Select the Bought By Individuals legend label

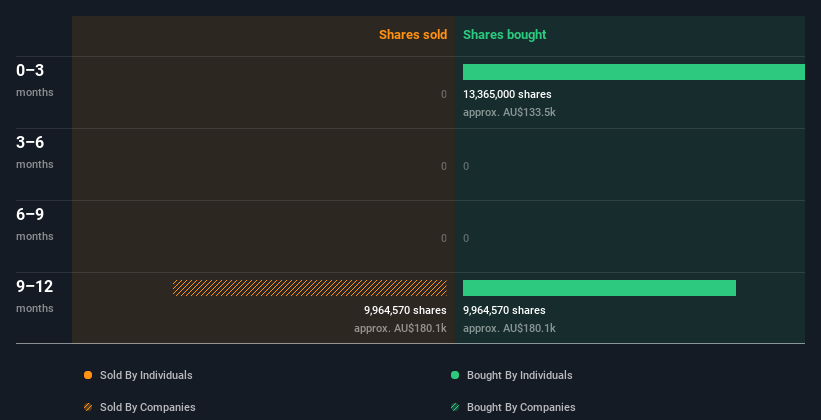[x=519, y=375]
